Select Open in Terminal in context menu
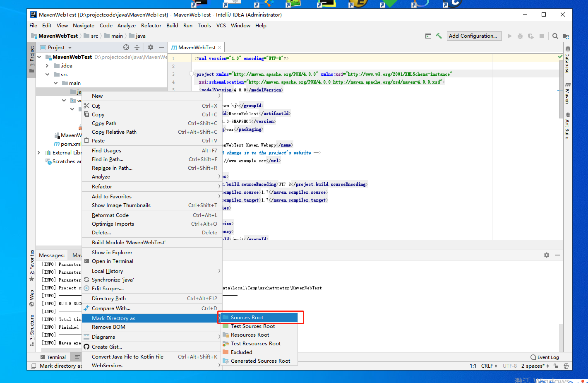Viewport: 588px width, 383px height. pos(152,261)
